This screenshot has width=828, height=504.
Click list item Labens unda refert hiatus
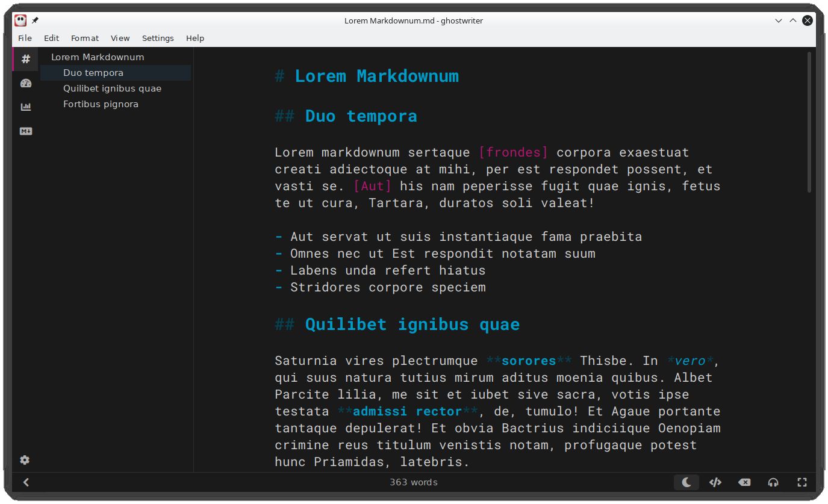click(x=388, y=270)
